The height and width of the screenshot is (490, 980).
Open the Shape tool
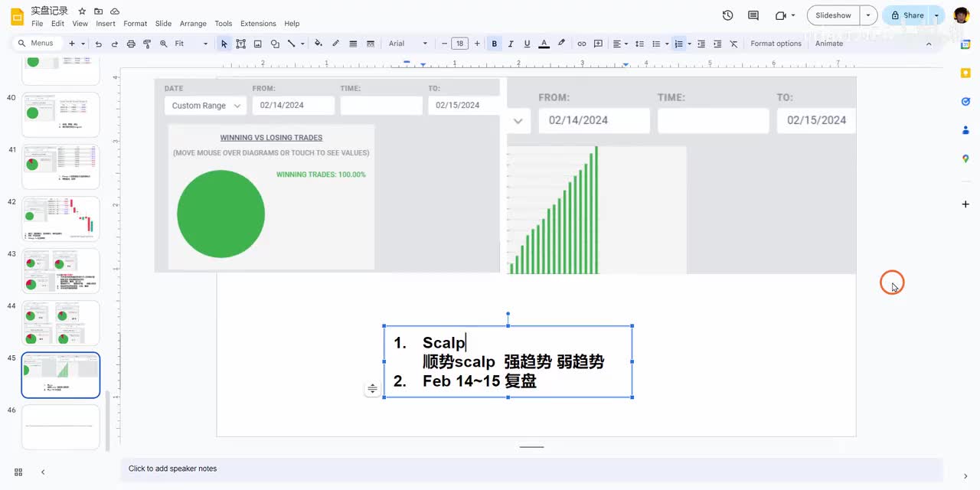tap(275, 44)
